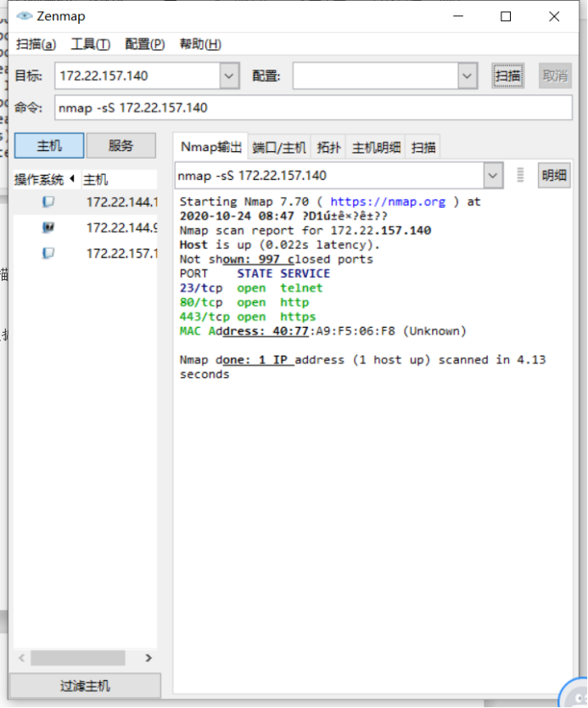This screenshot has height=708, width=588.
Task: Select host row 172.22.144.9
Action: pos(86,228)
